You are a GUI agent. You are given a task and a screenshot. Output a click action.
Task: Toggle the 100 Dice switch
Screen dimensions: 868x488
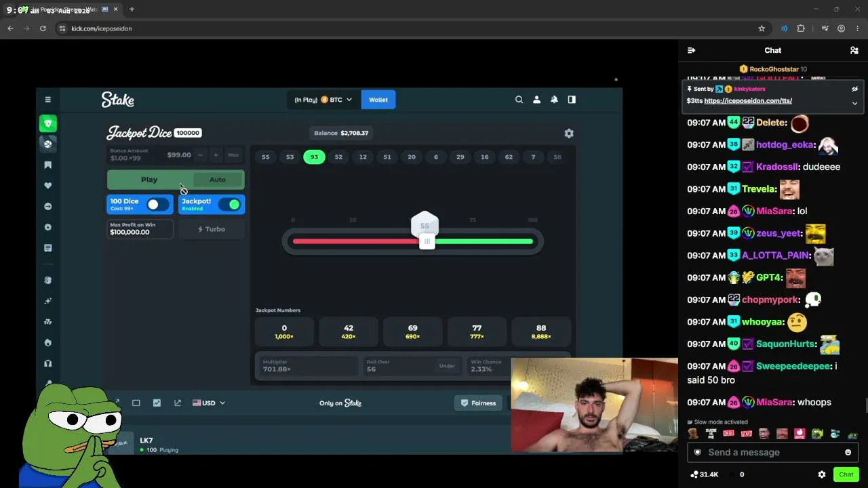[157, 205]
